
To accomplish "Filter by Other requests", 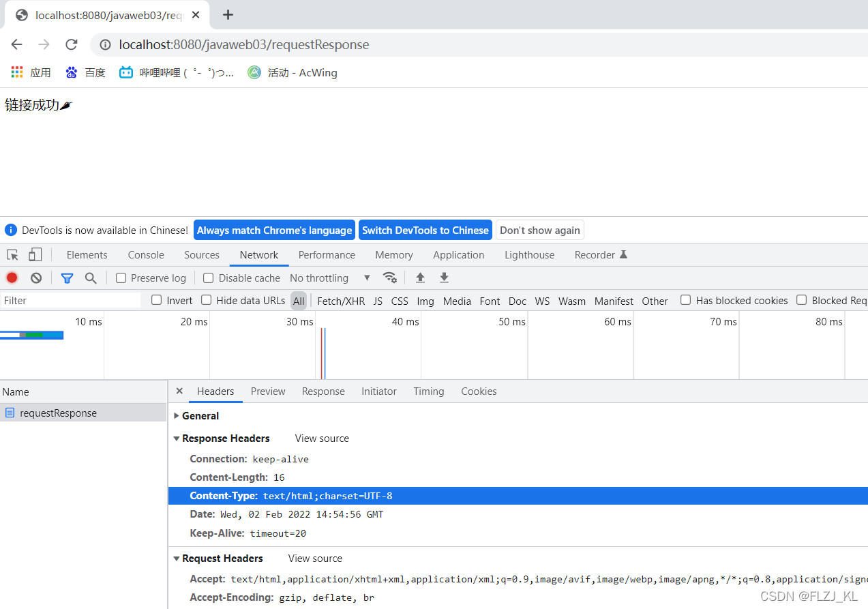I will click(x=655, y=301).
